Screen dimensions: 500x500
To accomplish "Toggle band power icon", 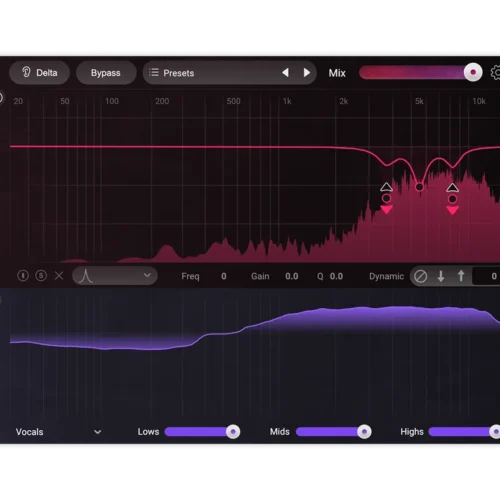I will pyautogui.click(x=23, y=276).
